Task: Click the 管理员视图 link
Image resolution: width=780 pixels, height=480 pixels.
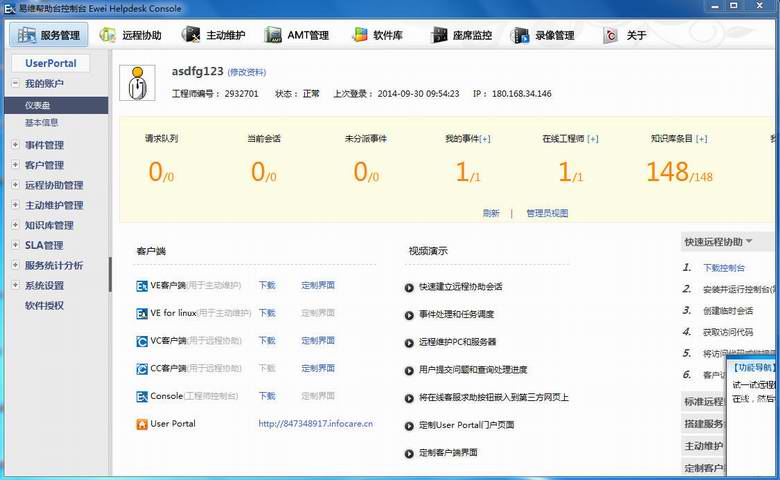Action: tap(547, 213)
